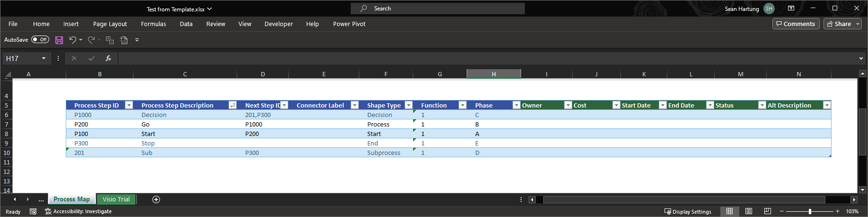Click the Insert Function fx icon
Screen dimensions: 868x217
point(108,58)
